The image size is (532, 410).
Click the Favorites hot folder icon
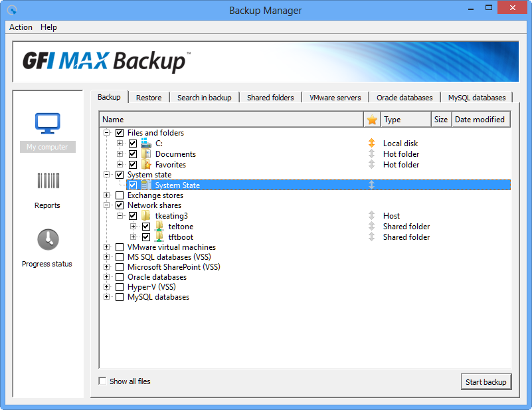pos(146,165)
